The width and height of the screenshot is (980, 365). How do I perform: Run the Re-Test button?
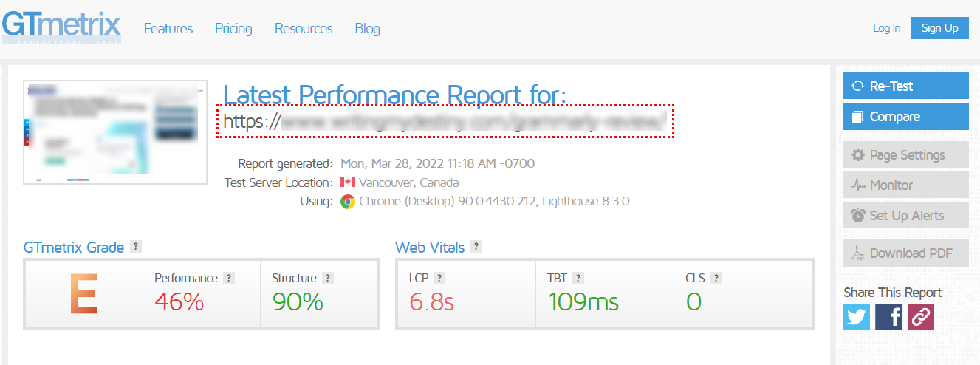906,86
